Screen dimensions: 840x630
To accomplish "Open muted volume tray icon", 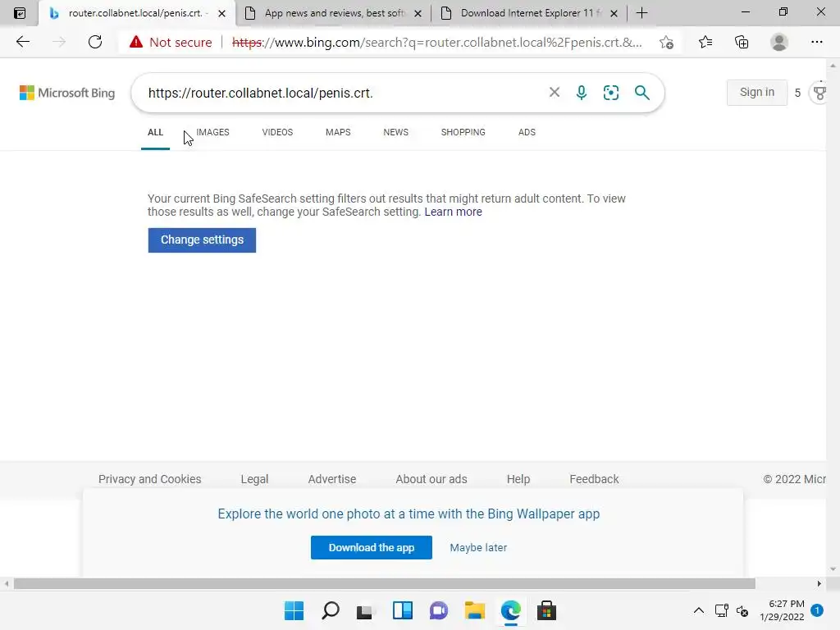I will 742,610.
